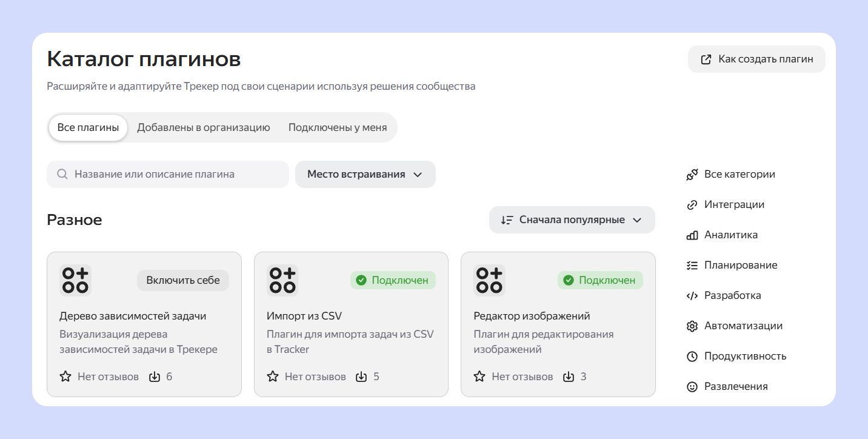
Task: Click the gear icon for Автоматизации
Action: [692, 326]
